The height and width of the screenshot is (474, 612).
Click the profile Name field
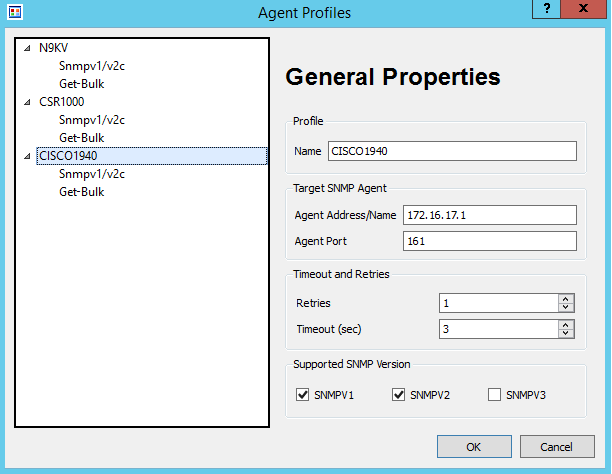452,151
